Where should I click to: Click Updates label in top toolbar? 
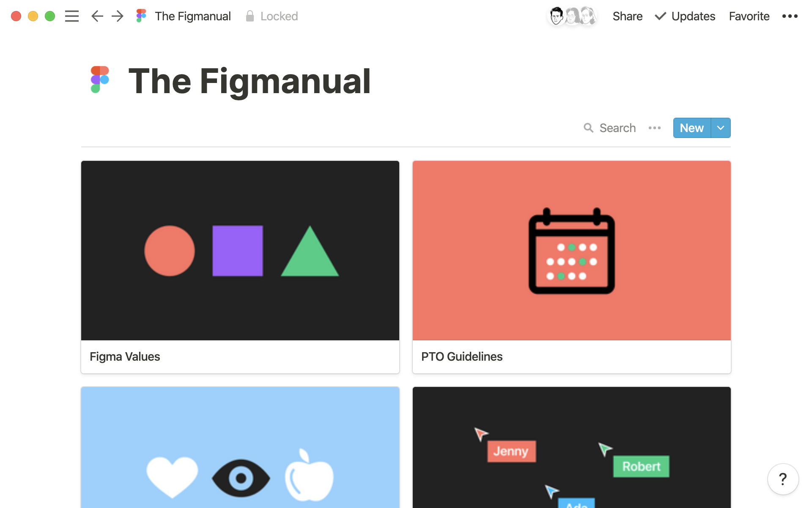point(693,16)
